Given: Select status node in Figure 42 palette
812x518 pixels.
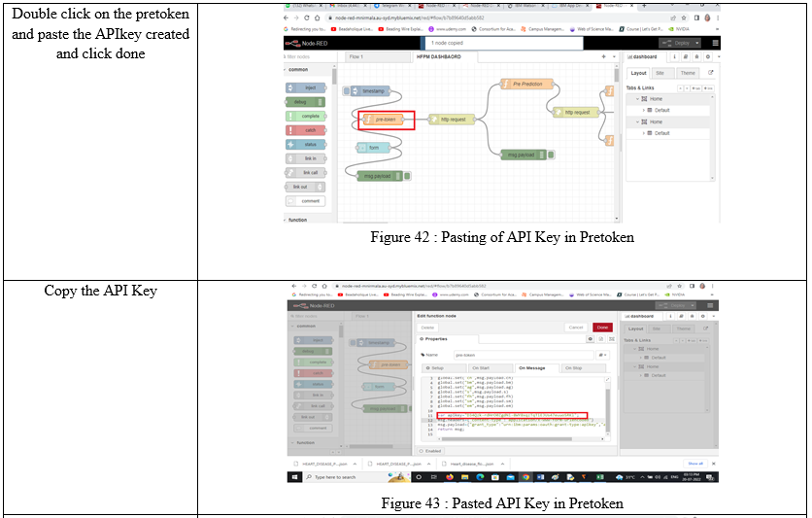Looking at the screenshot, I should pos(306,145).
